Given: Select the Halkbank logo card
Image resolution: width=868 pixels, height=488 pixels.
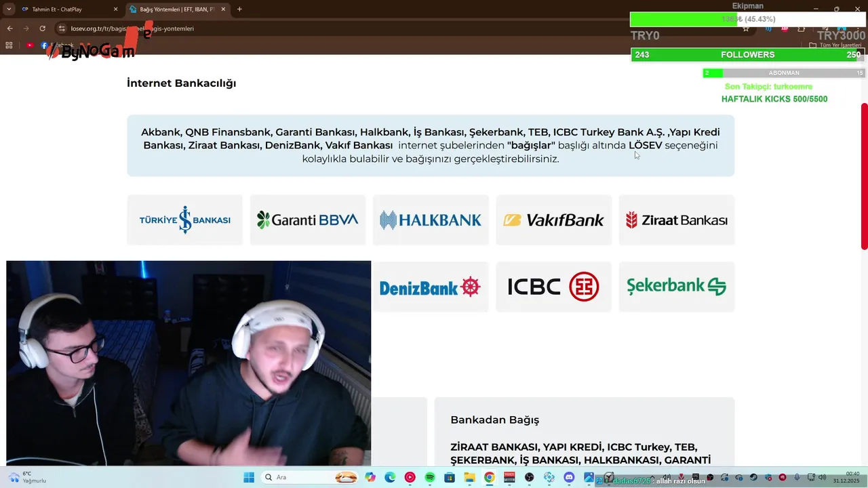Looking at the screenshot, I should tap(431, 220).
